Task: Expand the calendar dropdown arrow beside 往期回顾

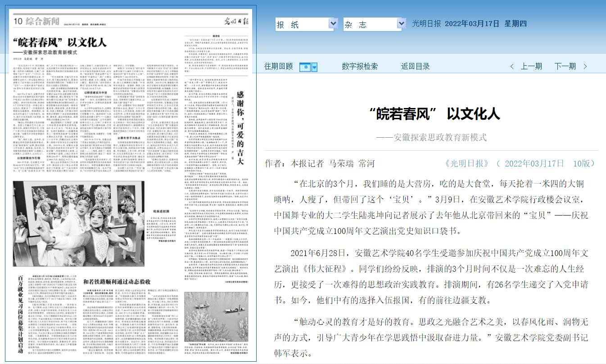Action: 314,67
